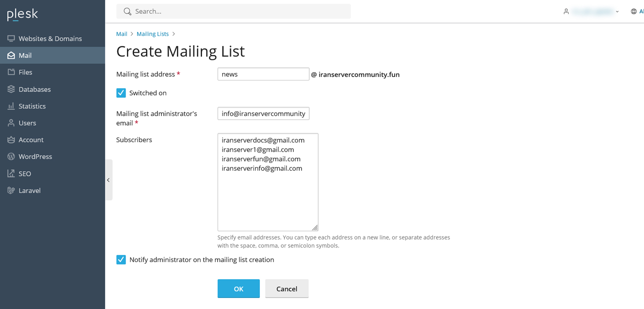The height and width of the screenshot is (309, 644).
Task: Collapse the sidebar with the chevron
Action: [x=109, y=180]
